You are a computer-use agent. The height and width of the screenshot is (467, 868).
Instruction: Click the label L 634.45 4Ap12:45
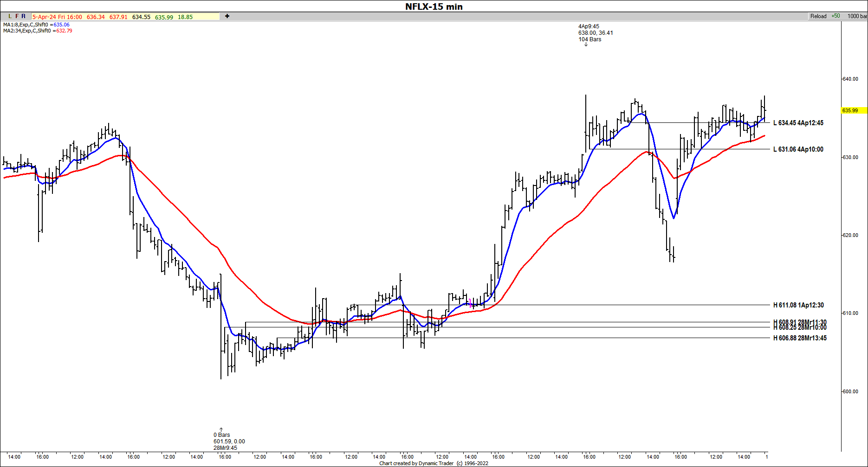(798, 123)
